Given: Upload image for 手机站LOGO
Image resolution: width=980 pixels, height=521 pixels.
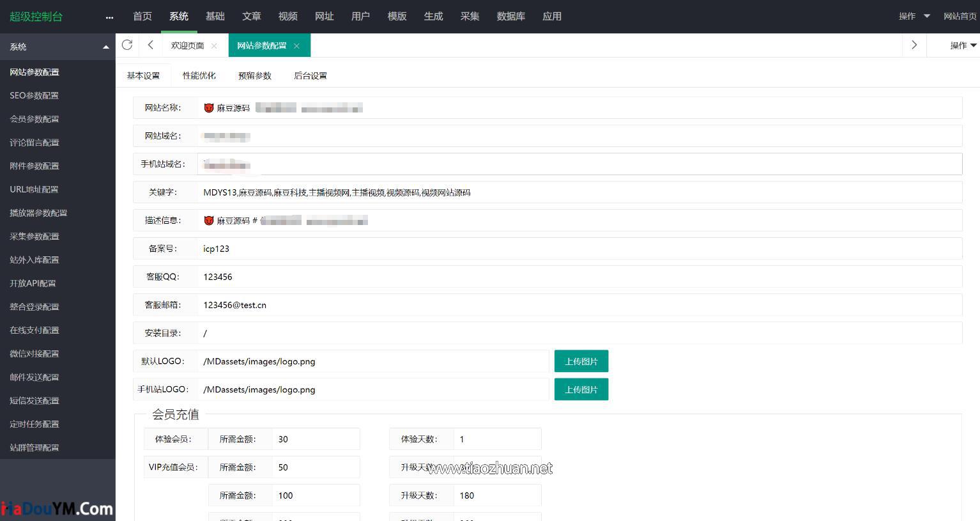Looking at the screenshot, I should click(581, 389).
